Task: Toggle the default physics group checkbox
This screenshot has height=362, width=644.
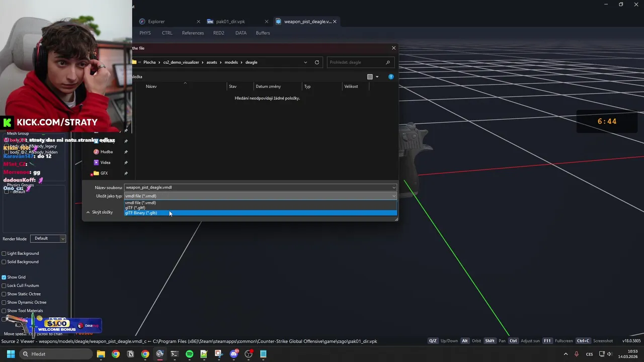Action: coord(7,192)
